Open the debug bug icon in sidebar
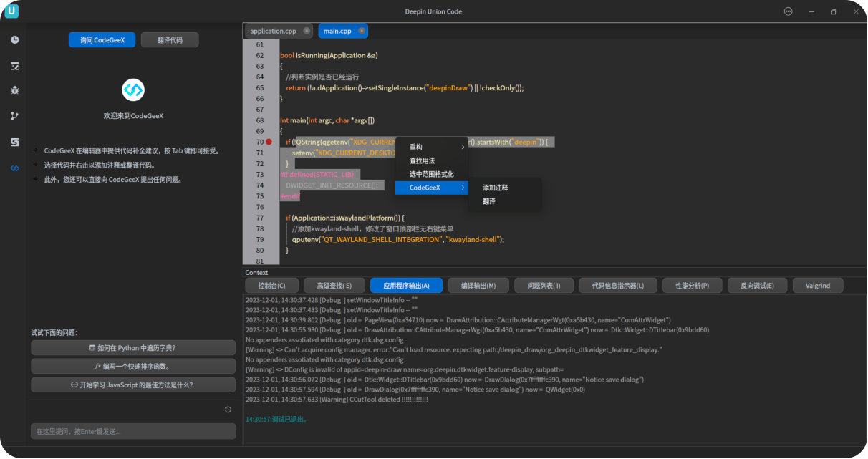The height and width of the screenshot is (459, 868). [x=15, y=90]
